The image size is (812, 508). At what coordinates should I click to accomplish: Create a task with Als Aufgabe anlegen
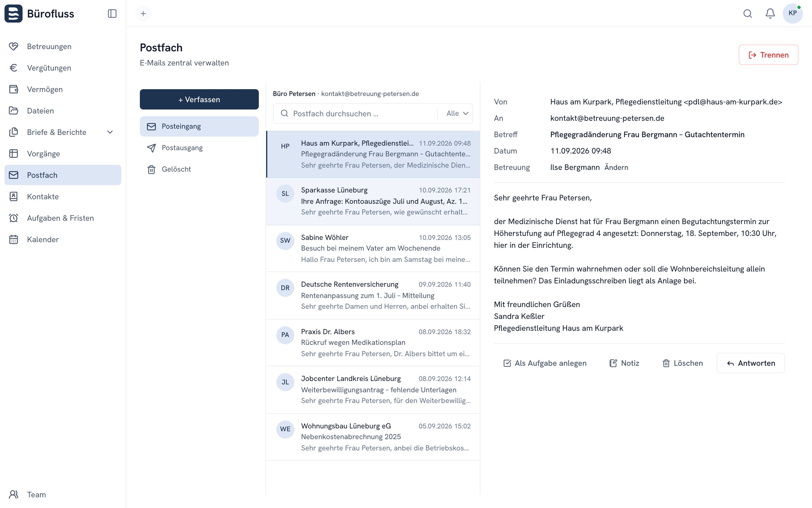click(x=545, y=363)
